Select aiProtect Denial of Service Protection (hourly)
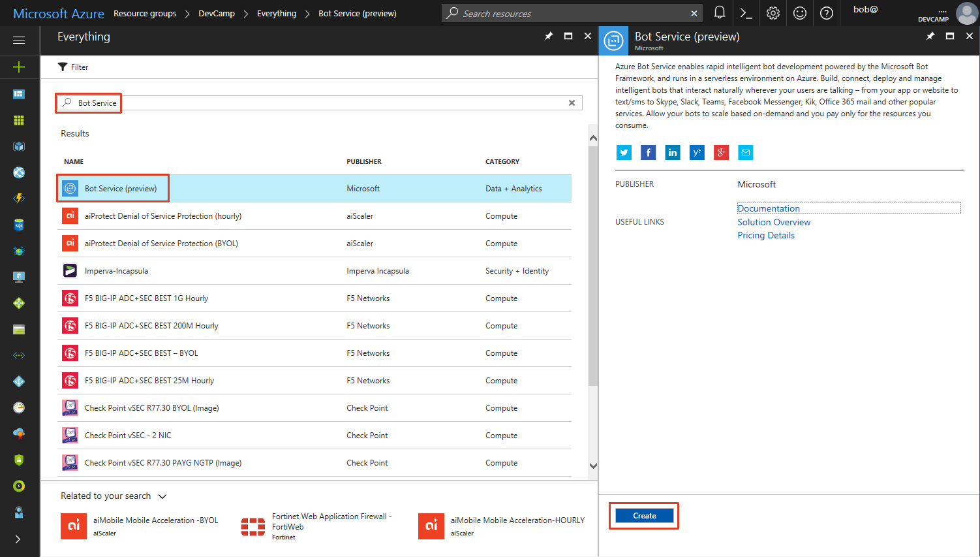This screenshot has width=980, height=557. [x=314, y=215]
